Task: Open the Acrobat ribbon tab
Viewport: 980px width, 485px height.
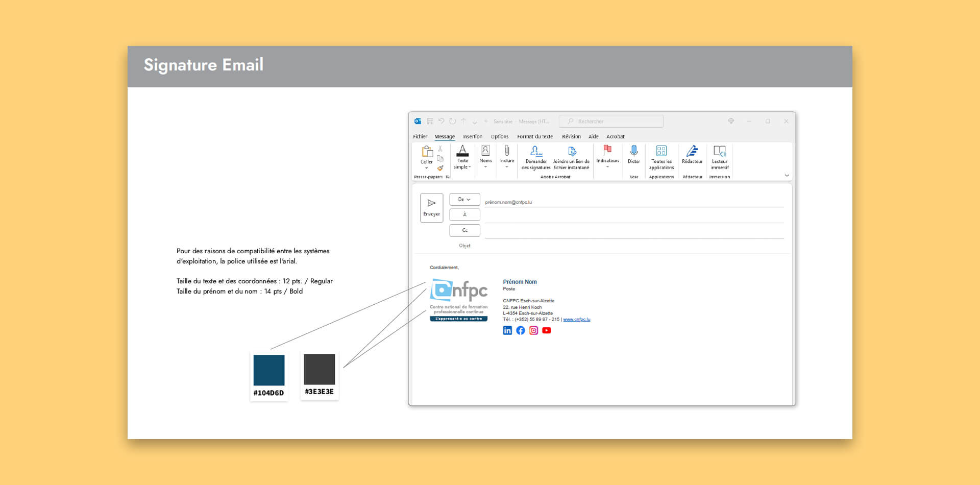Action: pyautogui.click(x=615, y=136)
